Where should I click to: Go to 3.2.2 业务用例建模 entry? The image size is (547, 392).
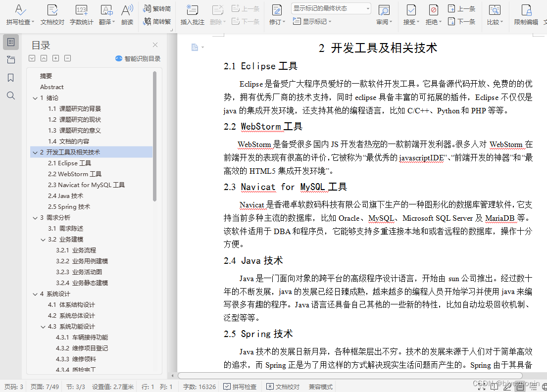click(x=82, y=261)
